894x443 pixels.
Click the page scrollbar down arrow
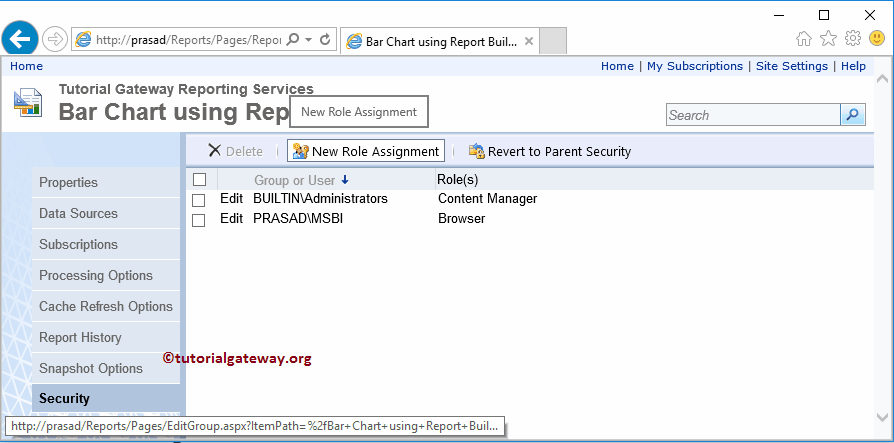pos(881,417)
